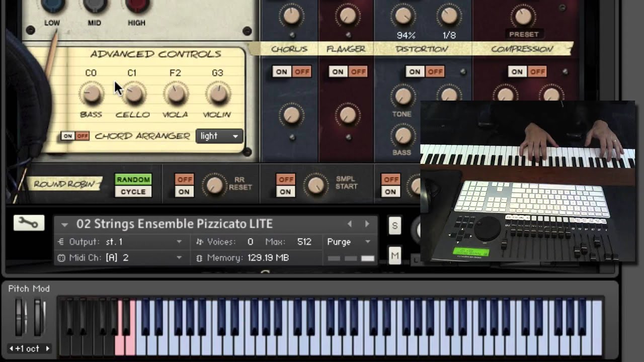This screenshot has width=644, height=362.
Task: Click the '+1 oct' octave label
Action: tap(28, 348)
